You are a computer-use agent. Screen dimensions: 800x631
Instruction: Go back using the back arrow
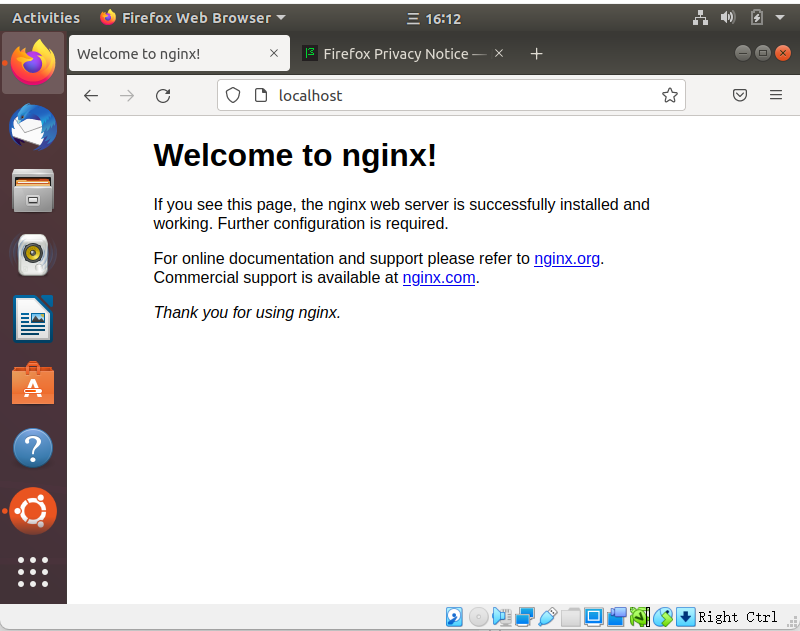coord(91,95)
